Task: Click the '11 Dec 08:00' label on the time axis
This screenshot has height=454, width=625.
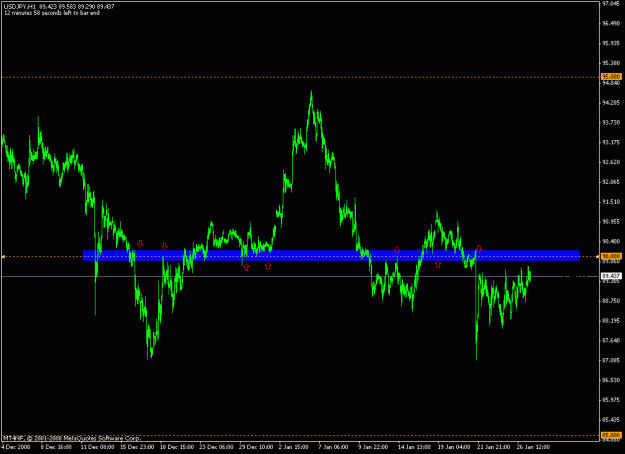Action: (x=97, y=447)
